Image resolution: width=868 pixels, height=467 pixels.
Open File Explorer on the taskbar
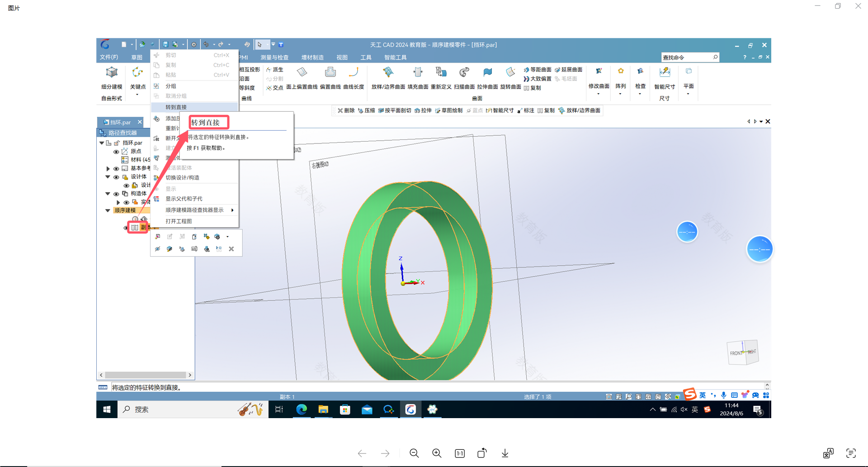(x=323, y=410)
